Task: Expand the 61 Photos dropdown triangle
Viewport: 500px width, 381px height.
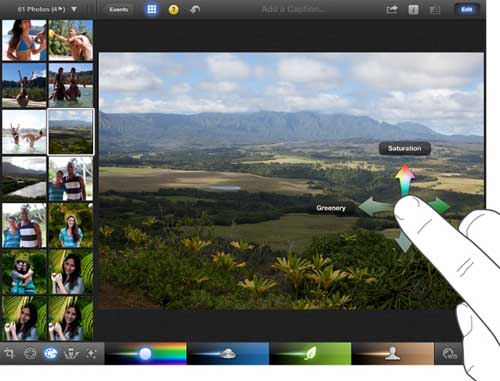Action: click(x=74, y=9)
